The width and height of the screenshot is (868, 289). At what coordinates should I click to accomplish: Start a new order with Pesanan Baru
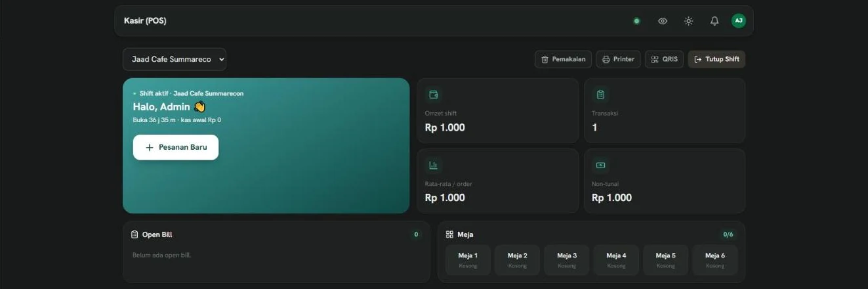click(x=176, y=147)
